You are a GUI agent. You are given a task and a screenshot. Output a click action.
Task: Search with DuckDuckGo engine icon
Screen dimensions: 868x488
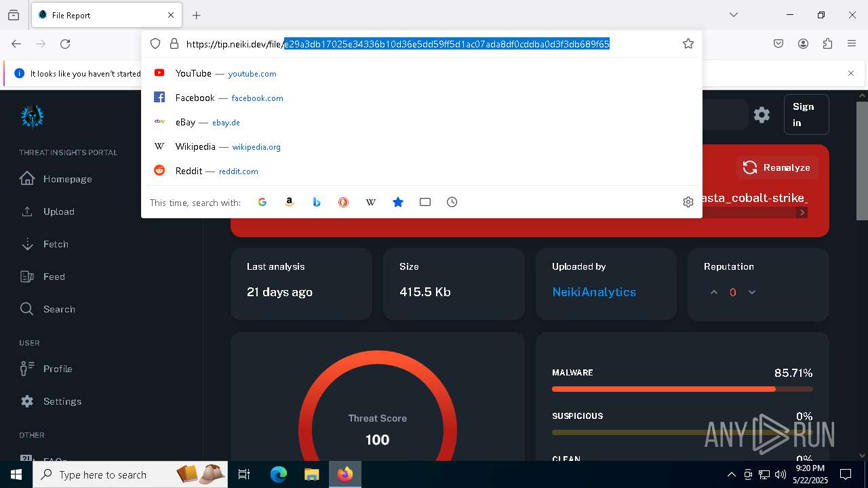pos(344,202)
